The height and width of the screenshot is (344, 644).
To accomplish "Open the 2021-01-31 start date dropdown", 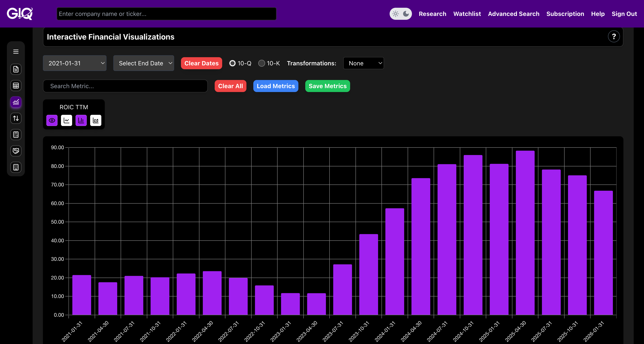I will click(74, 63).
